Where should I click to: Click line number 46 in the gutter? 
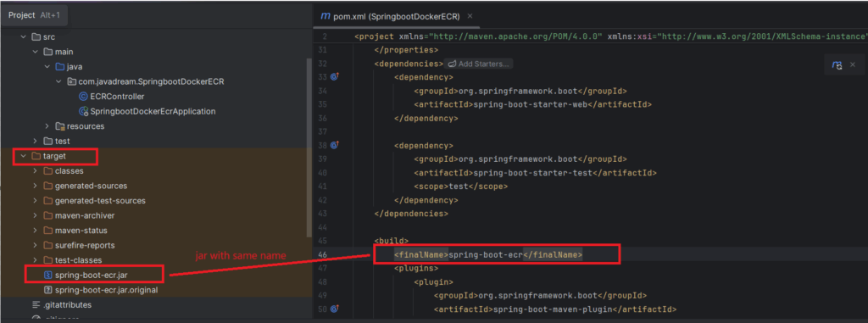323,255
